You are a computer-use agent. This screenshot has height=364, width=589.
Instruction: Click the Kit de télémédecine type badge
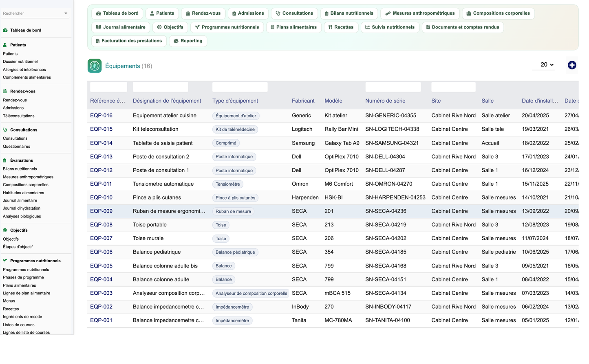tap(235, 129)
